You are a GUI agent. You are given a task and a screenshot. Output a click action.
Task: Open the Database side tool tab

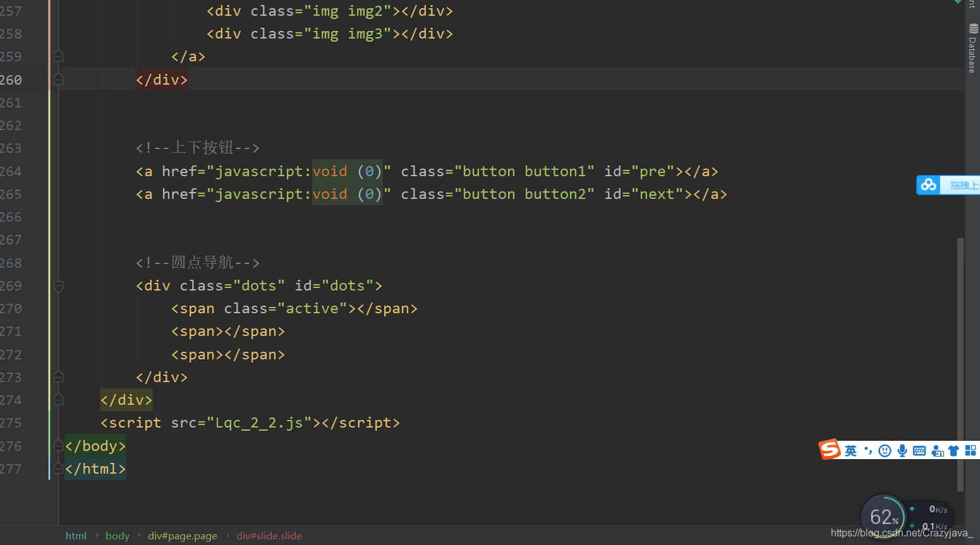click(973, 49)
